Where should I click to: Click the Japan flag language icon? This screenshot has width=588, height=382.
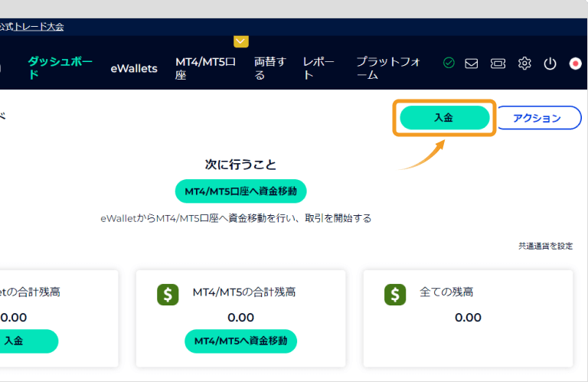(x=576, y=64)
